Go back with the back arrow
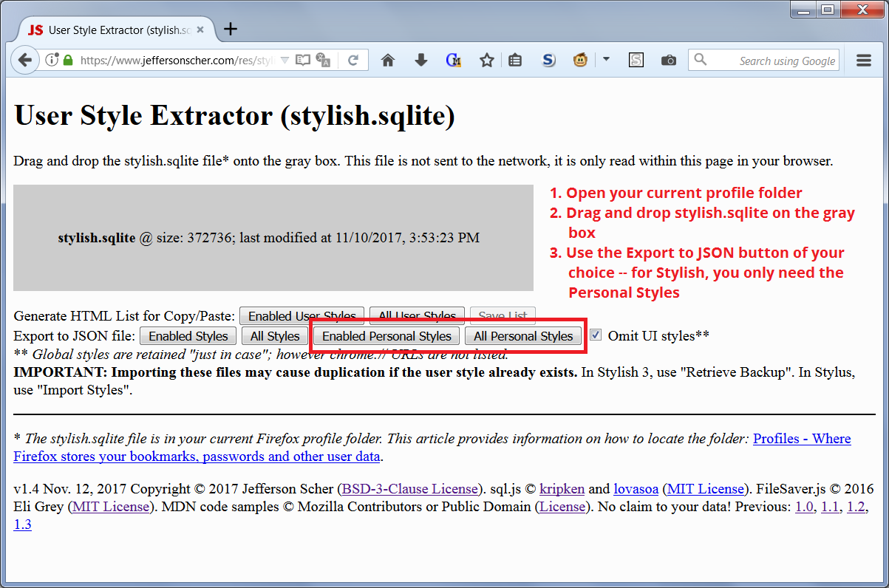Viewport: 889px width, 588px height. coord(24,61)
